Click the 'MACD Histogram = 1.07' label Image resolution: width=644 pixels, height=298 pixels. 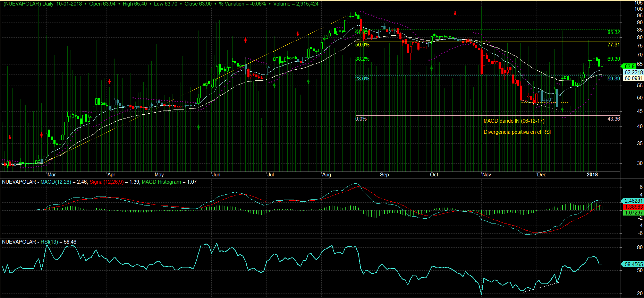[x=169, y=182]
